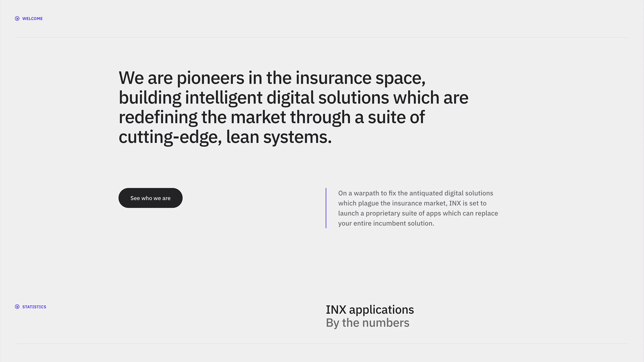The width and height of the screenshot is (644, 362).
Task: Click the paragraph line 'your entire incumbent solution.'
Action: (386, 223)
